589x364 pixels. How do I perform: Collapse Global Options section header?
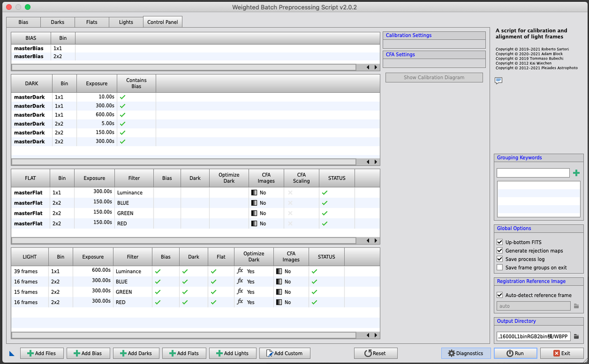tap(538, 228)
